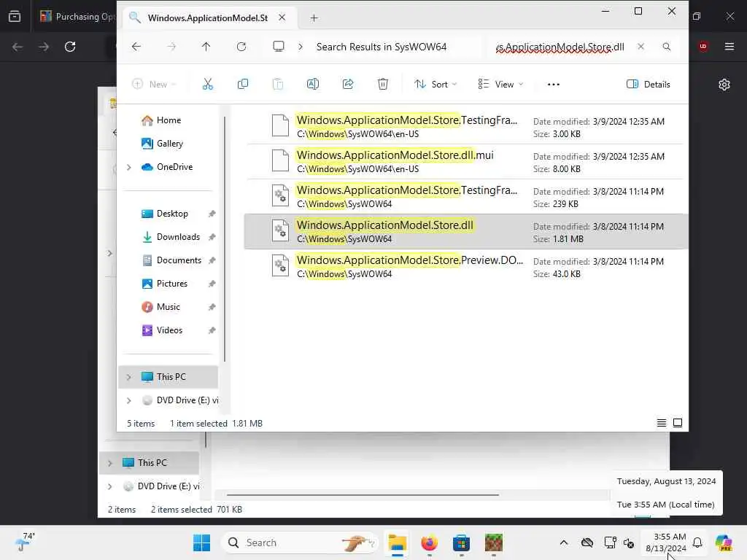The image size is (747, 560).
Task: Run search with magnifier icon
Action: (667, 47)
